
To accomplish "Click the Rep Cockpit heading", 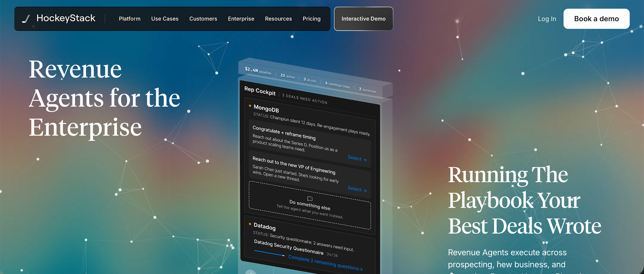I will pyautogui.click(x=260, y=90).
